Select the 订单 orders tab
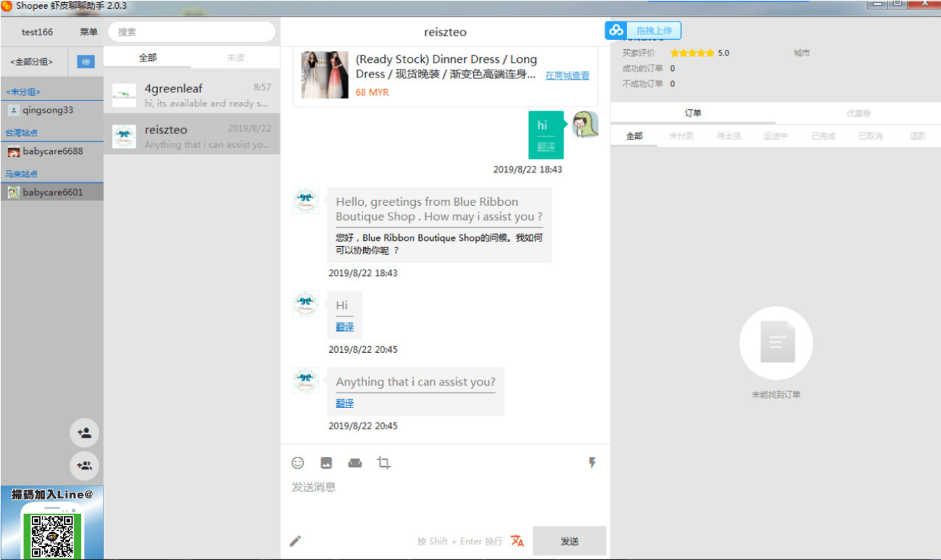This screenshot has height=560, width=941. pyautogui.click(x=693, y=113)
